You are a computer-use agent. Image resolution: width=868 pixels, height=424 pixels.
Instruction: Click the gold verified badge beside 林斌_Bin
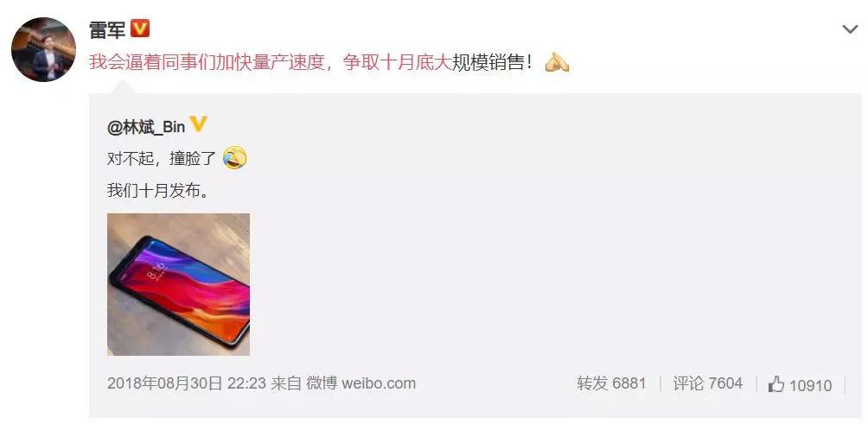[198, 125]
